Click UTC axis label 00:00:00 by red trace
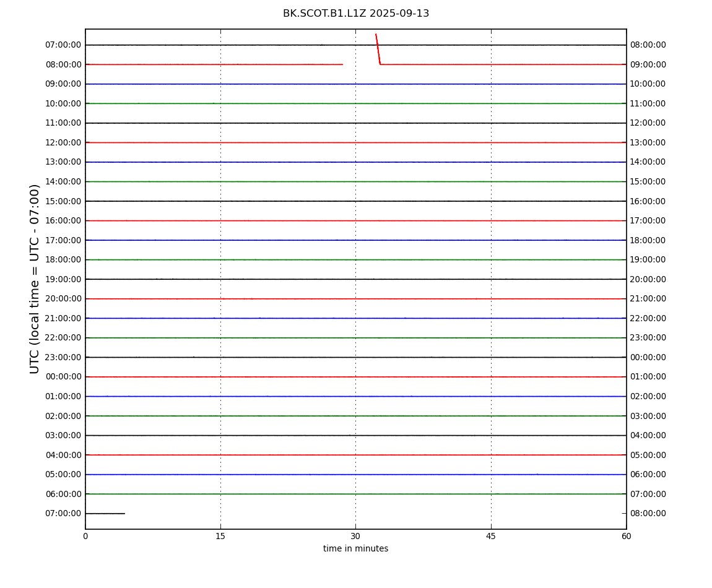The width and height of the screenshot is (712, 588). pyautogui.click(x=63, y=377)
